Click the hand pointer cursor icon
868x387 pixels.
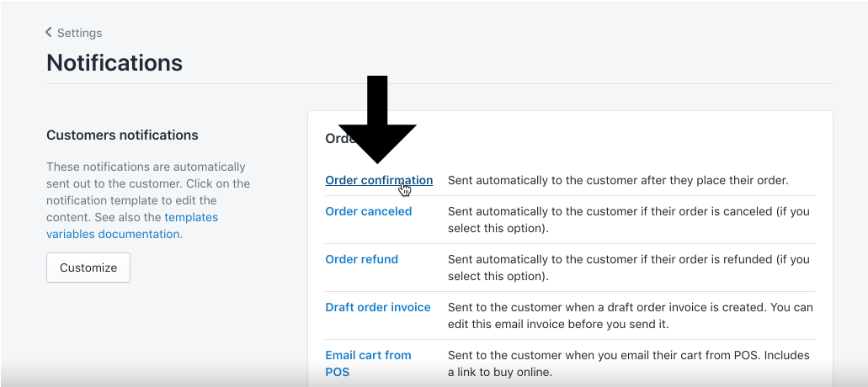(406, 189)
